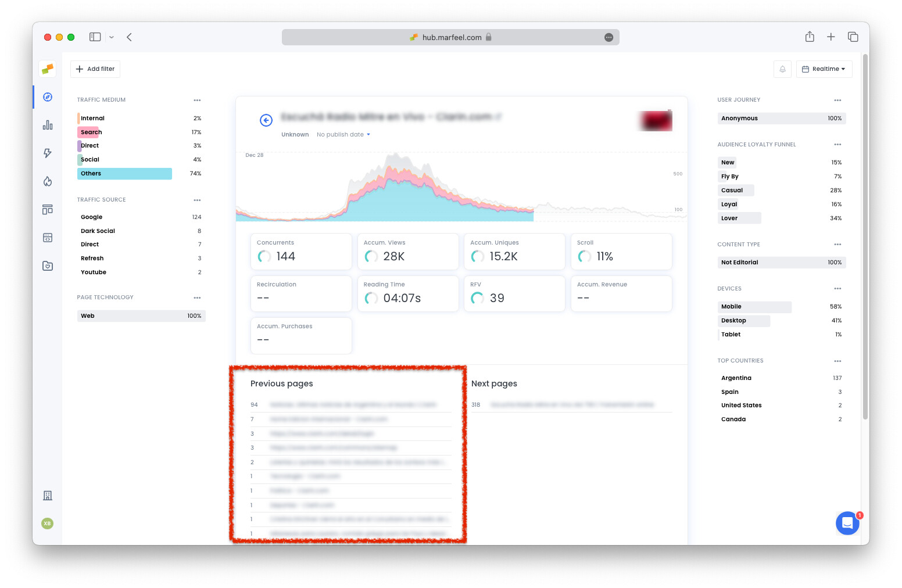Click the XB profile avatar
The image size is (902, 588).
coord(47,524)
